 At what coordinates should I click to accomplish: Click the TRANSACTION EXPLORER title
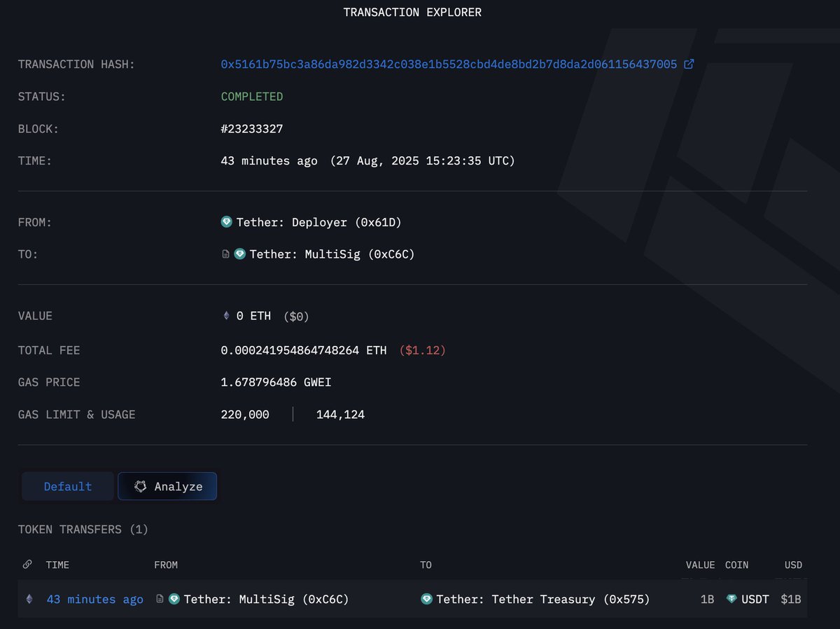pyautogui.click(x=412, y=13)
